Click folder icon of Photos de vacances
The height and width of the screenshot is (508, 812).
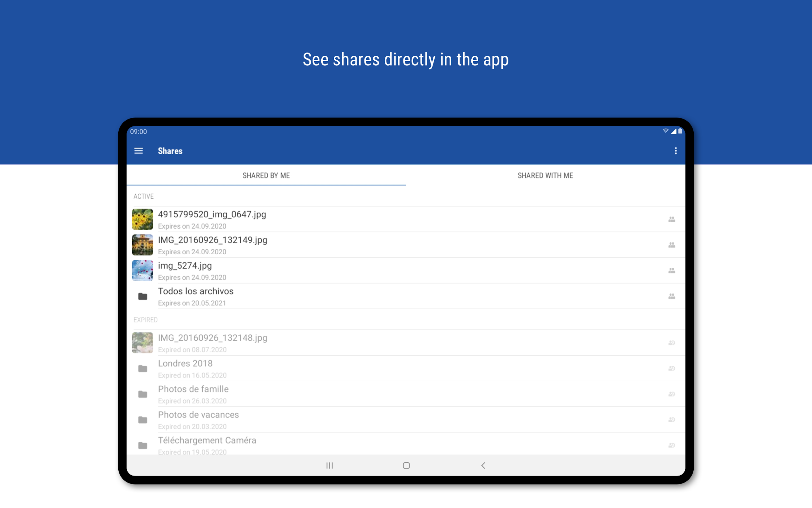point(143,420)
